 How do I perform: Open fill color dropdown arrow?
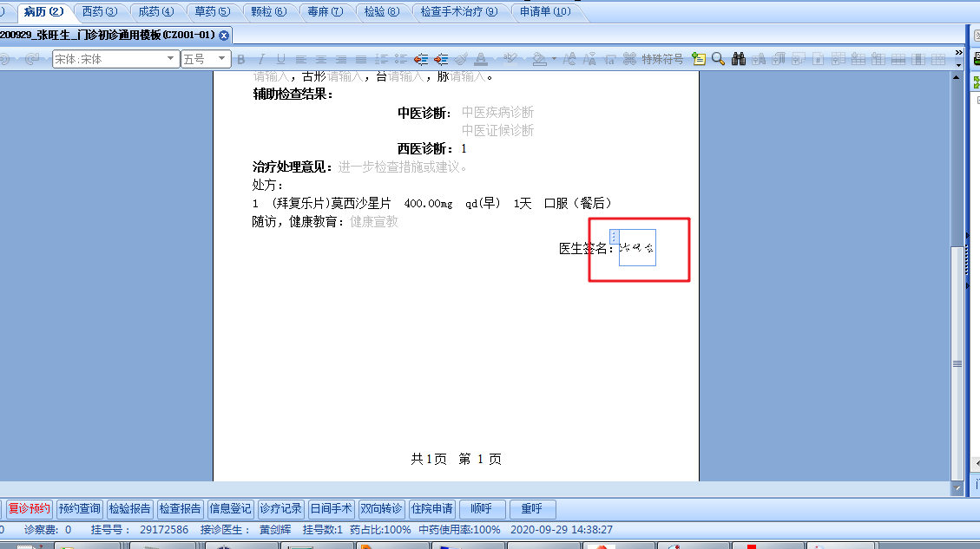tap(554, 59)
